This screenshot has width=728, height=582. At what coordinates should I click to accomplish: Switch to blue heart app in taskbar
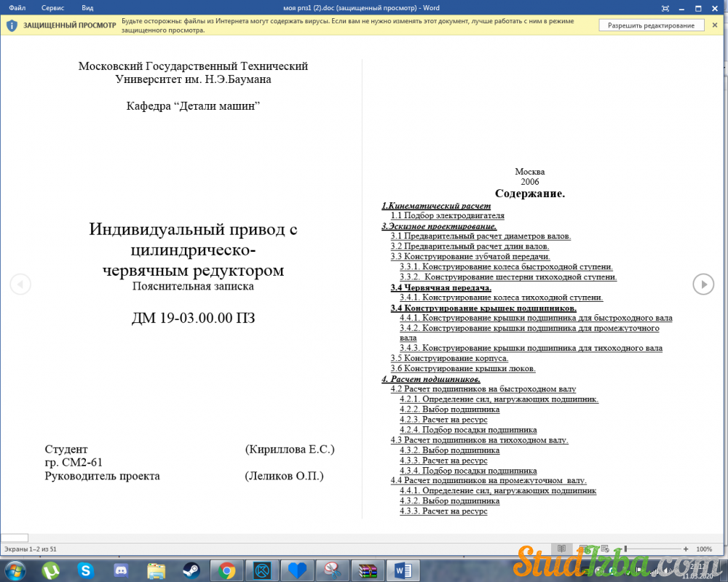pos(297,570)
